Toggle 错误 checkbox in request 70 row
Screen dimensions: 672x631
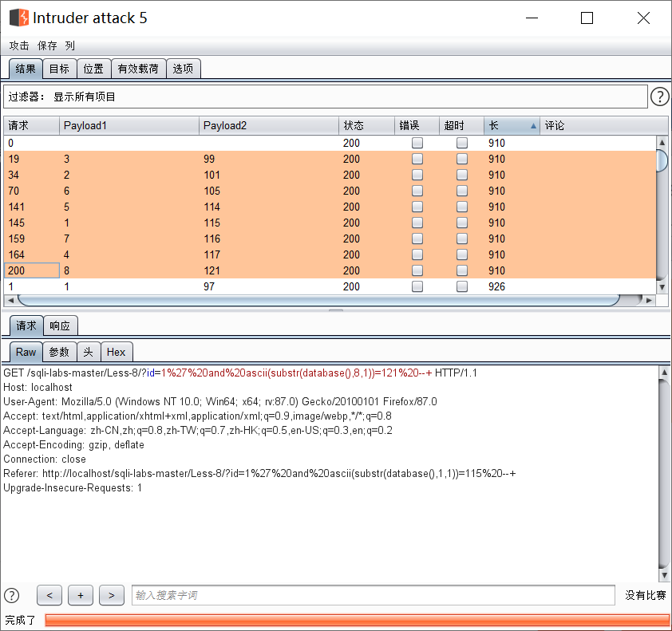(417, 191)
